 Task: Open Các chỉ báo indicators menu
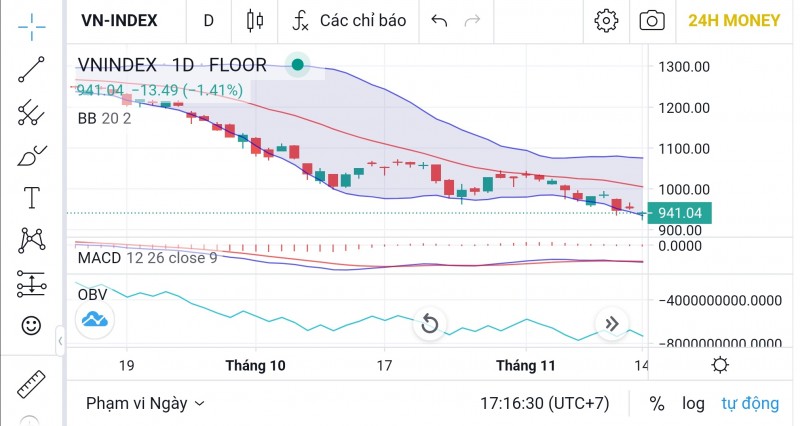click(x=349, y=20)
